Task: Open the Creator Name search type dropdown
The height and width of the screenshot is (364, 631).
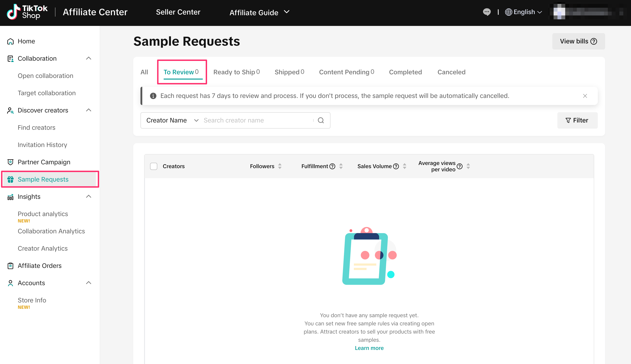Action: click(x=172, y=120)
